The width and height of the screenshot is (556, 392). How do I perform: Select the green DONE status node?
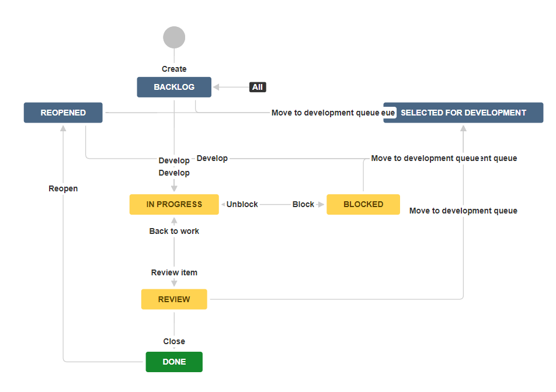coord(174,362)
